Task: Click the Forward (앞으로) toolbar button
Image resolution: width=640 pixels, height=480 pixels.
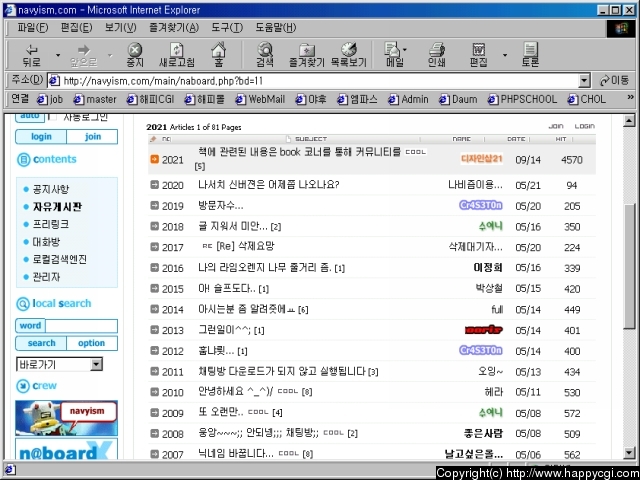Action: 83,55
